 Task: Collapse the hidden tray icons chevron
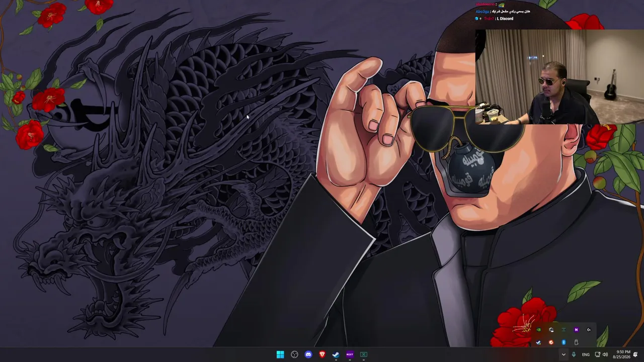point(563,354)
